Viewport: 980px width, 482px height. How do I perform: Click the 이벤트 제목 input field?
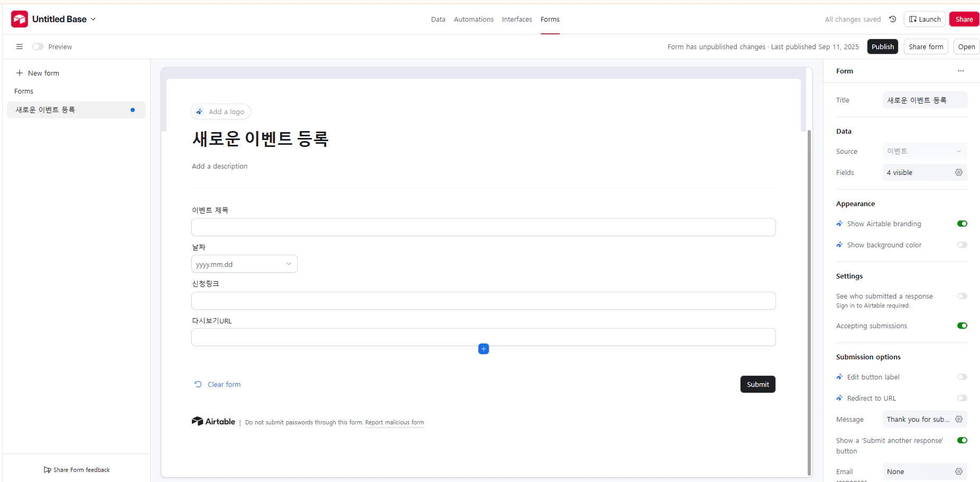(484, 227)
